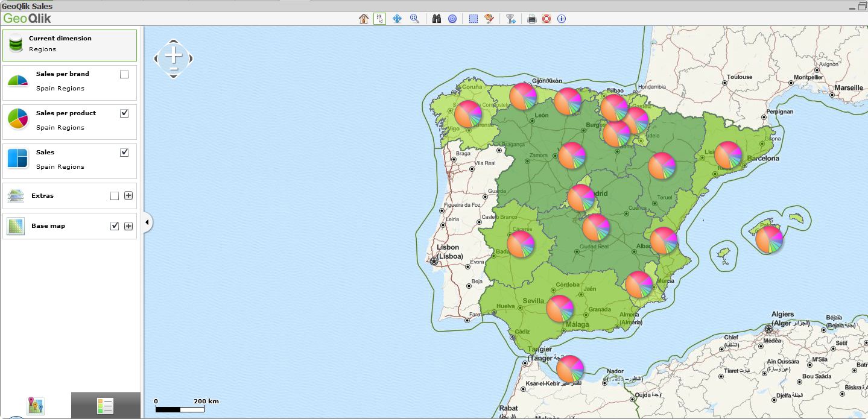Activate the pointer selection tool
This screenshot has width=868, height=419.
pyautogui.click(x=379, y=19)
